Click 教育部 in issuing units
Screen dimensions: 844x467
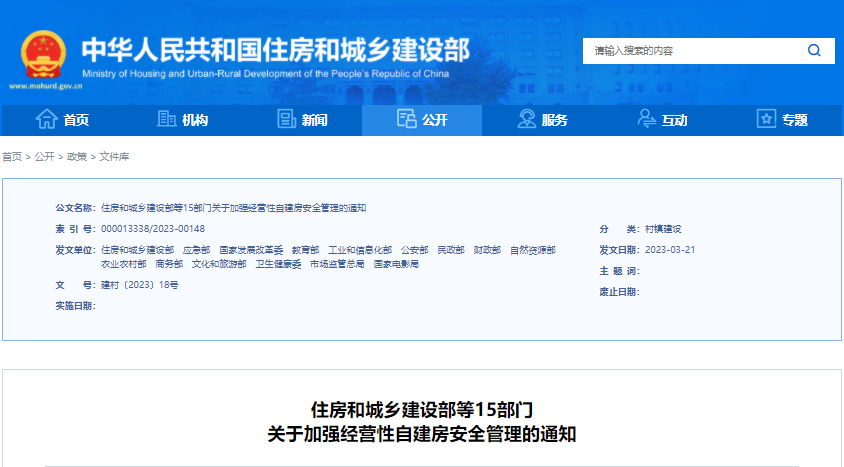(x=306, y=250)
